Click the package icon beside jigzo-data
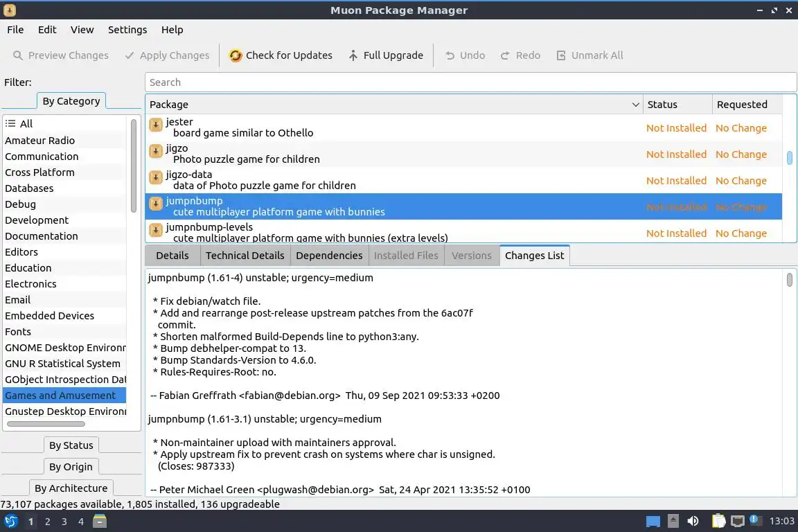Screen dimensions: 798x532 (156, 177)
